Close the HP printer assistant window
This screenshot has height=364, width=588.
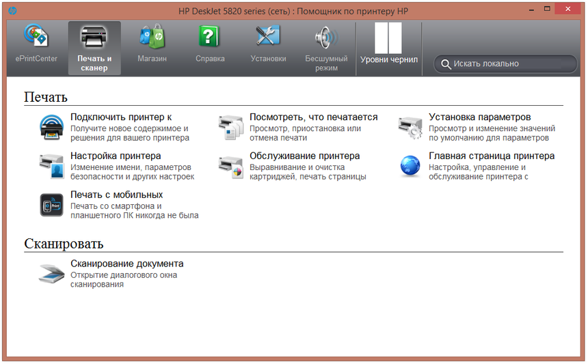click(x=567, y=9)
